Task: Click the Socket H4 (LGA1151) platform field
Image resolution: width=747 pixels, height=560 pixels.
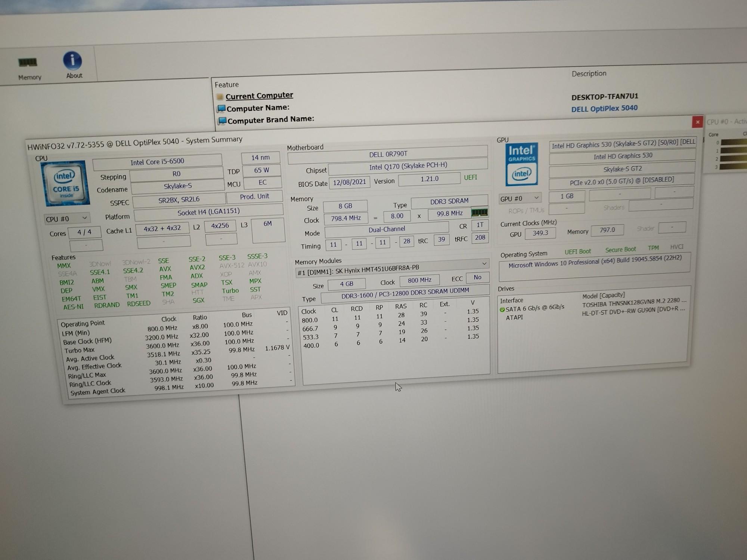Action: click(208, 212)
